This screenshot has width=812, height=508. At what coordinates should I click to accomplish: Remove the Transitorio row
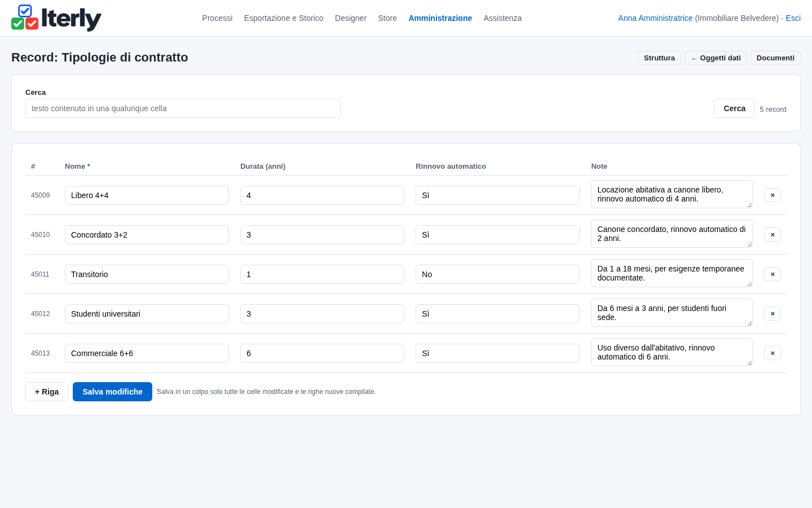773,274
